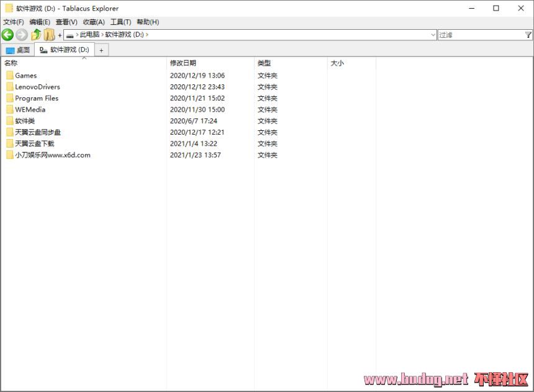The width and height of the screenshot is (534, 392).
Task: Open the 工具(T) menu
Action: (119, 22)
